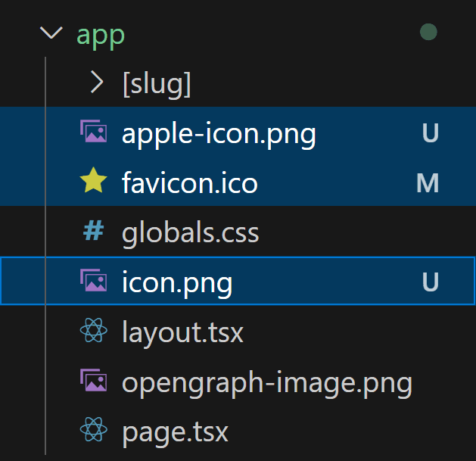Click the React icon beside page.tsx
Viewport: 476px width, 461px height.
pyautogui.click(x=93, y=432)
